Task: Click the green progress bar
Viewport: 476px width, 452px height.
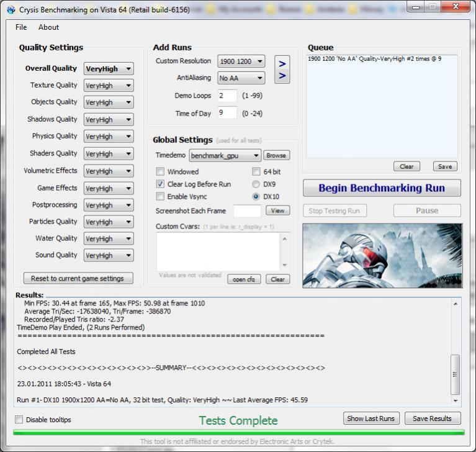Action: [x=238, y=432]
